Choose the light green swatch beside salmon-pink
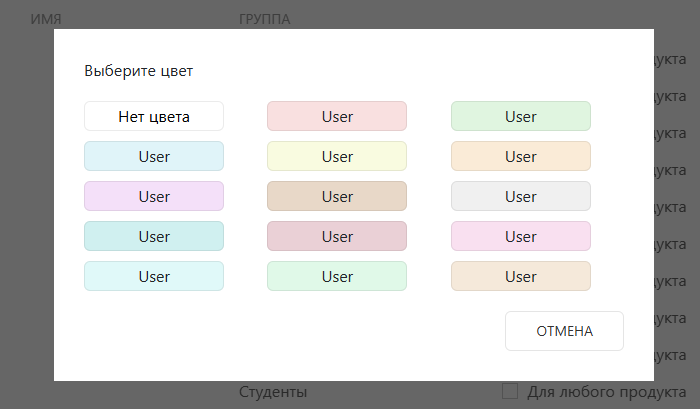Screen dimensions: 700x409 [520, 116]
